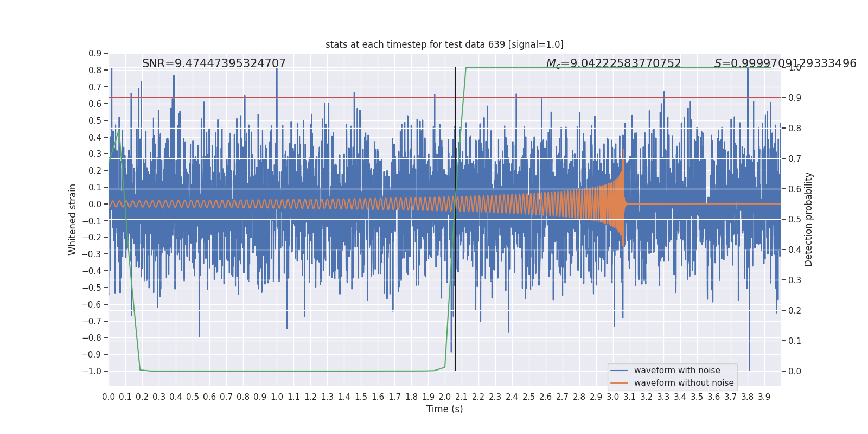
Task: Select the 1.2 tick on the Time axis
Action: click(x=310, y=397)
